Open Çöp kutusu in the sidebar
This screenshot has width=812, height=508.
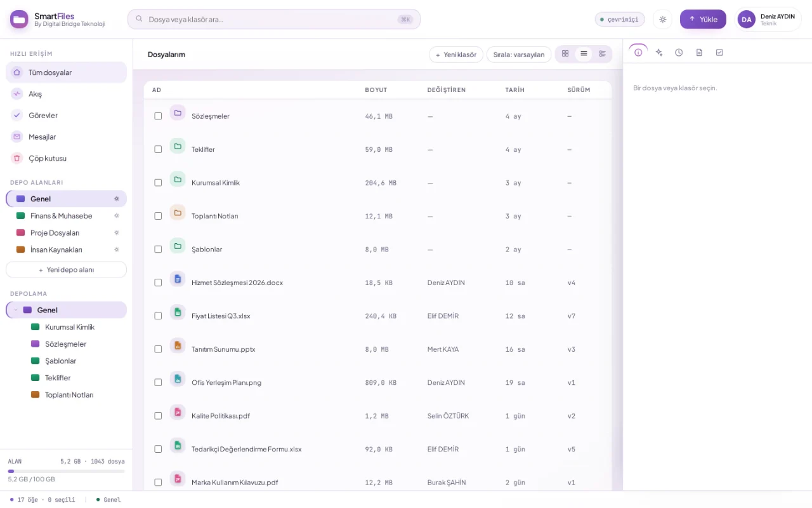coord(66,158)
